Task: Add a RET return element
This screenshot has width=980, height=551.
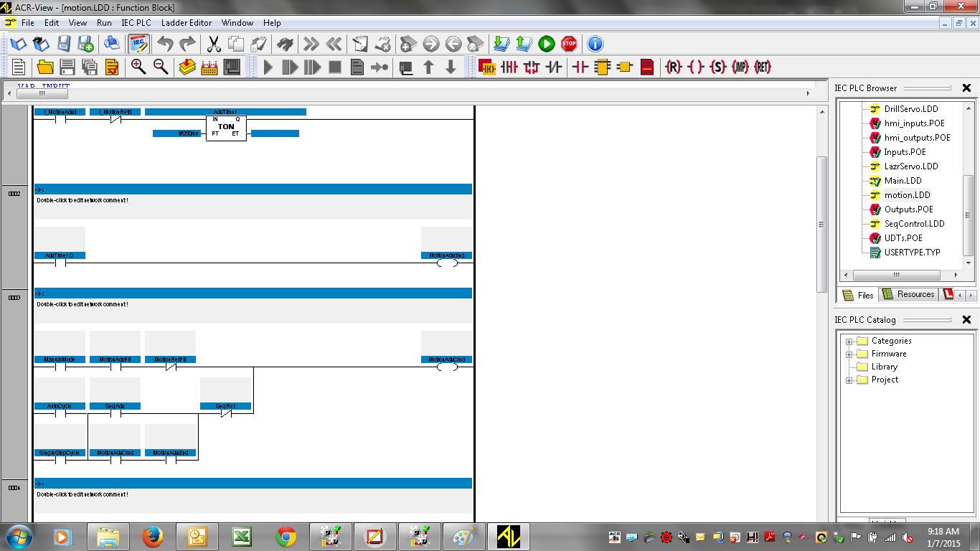Action: (x=762, y=67)
